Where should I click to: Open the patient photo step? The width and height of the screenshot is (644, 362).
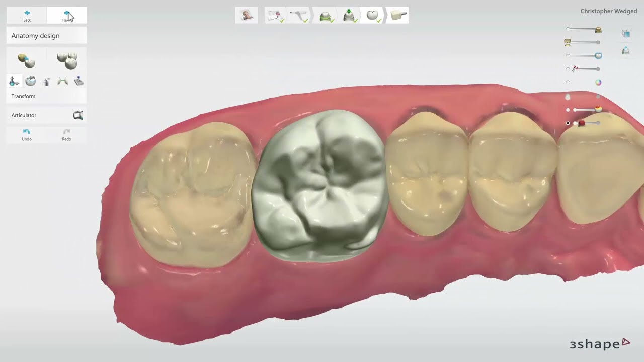click(x=247, y=15)
